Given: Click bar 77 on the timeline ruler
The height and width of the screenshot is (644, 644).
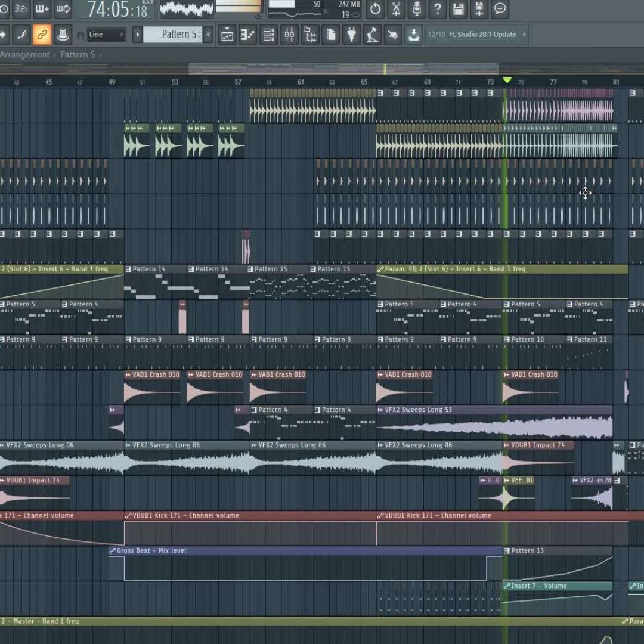Looking at the screenshot, I should click(x=553, y=82).
